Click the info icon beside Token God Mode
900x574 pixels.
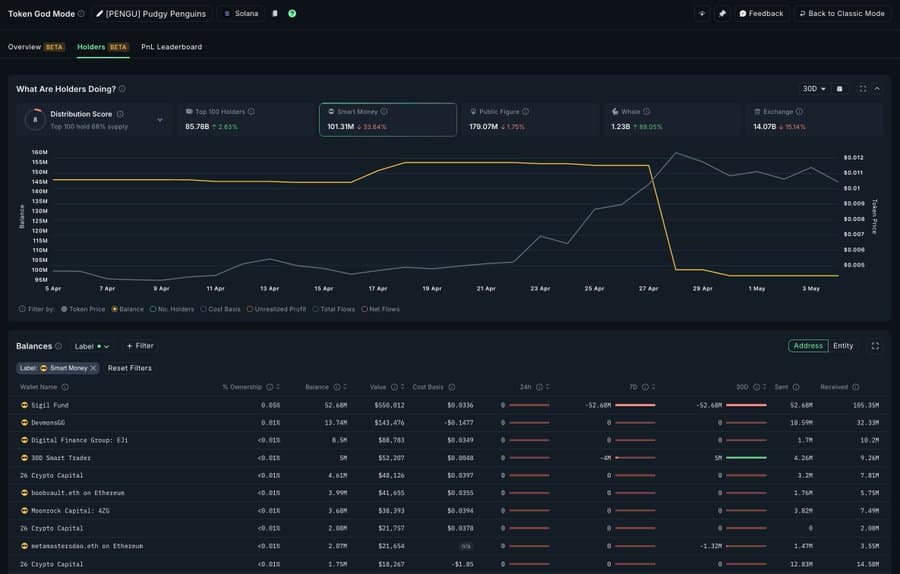tap(81, 13)
